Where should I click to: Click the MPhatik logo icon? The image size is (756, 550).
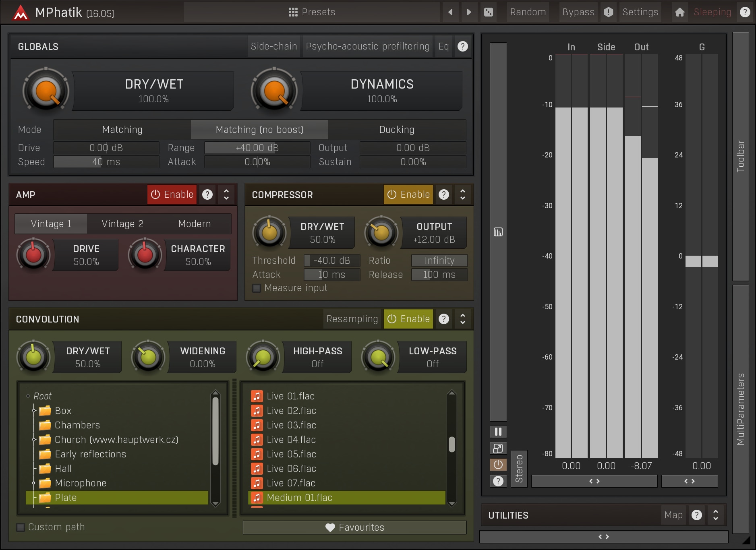(20, 12)
